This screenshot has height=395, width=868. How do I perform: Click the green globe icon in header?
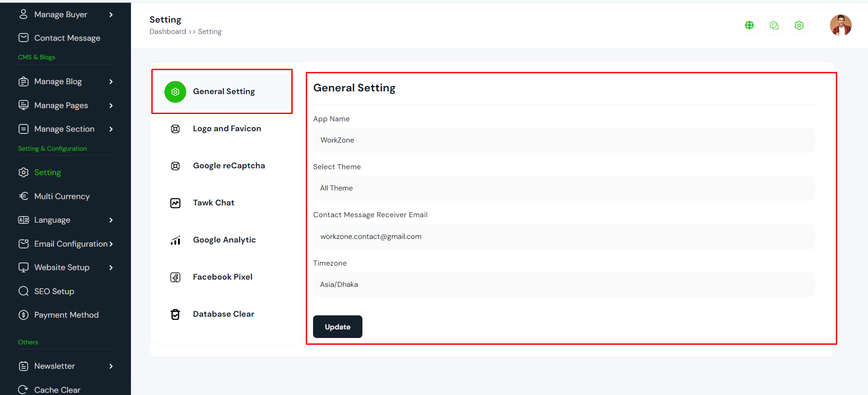(749, 25)
